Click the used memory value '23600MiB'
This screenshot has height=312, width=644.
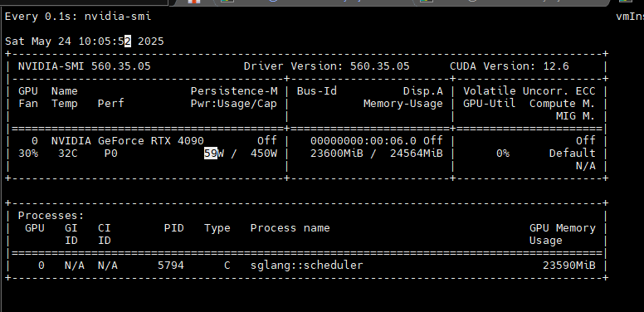pyautogui.click(x=336, y=154)
